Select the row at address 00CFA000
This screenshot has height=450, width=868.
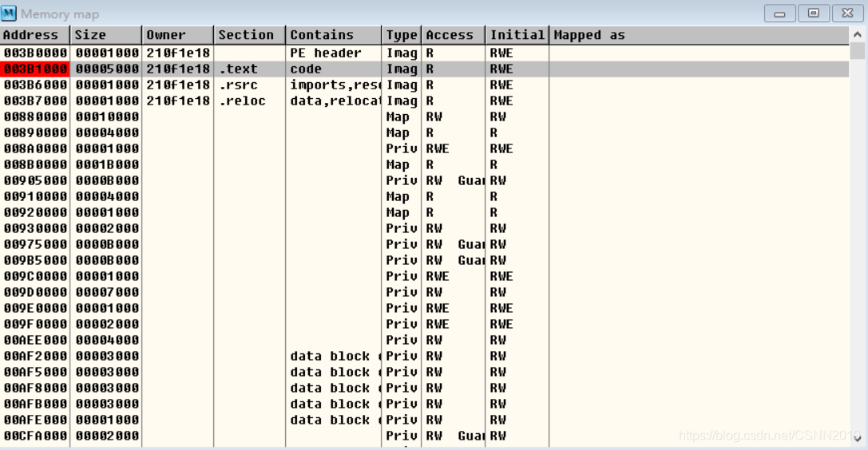425,436
